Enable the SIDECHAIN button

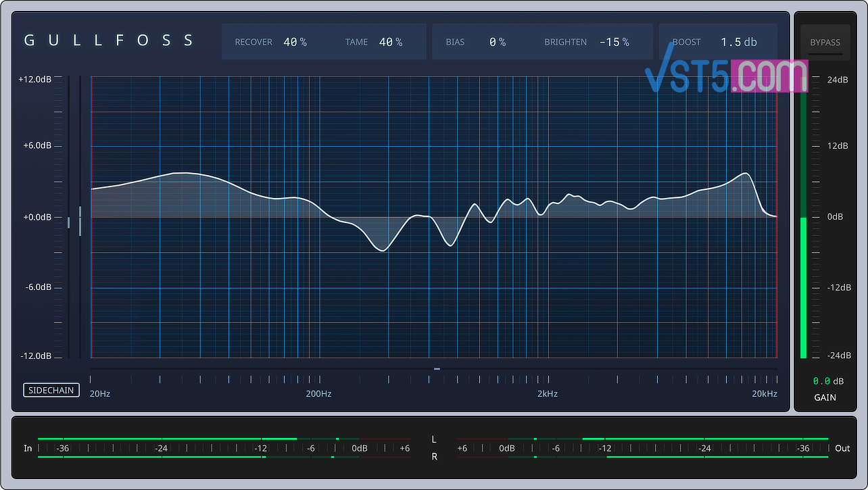click(51, 390)
